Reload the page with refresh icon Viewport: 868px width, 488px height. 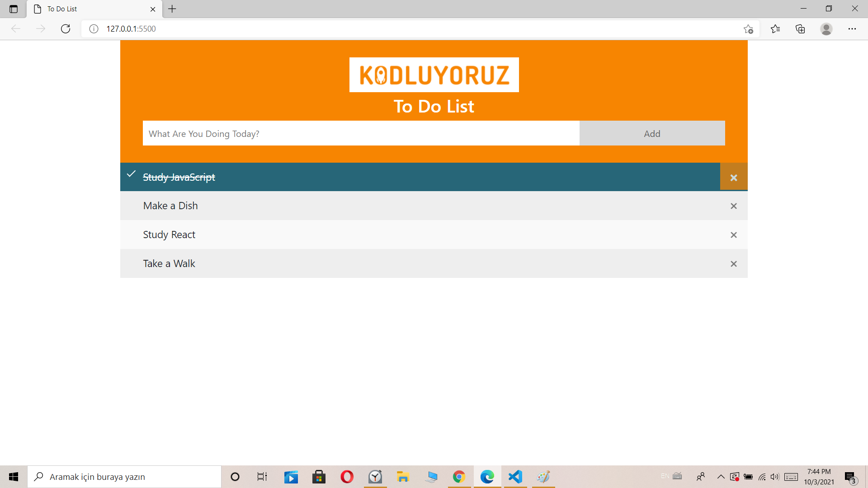66,29
